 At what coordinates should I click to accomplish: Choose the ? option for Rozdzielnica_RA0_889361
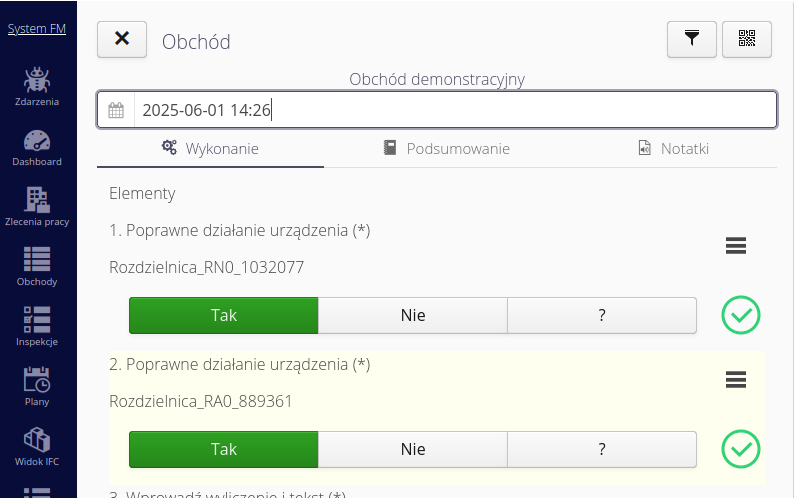(602, 449)
